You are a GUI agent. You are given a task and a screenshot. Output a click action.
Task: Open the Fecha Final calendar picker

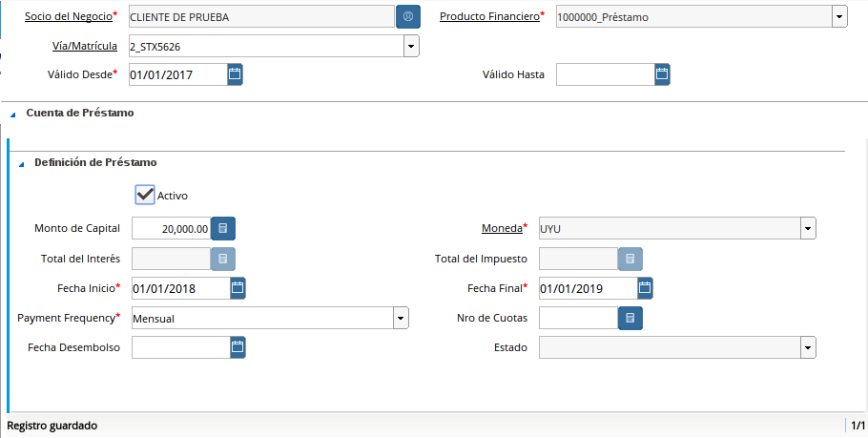645,287
